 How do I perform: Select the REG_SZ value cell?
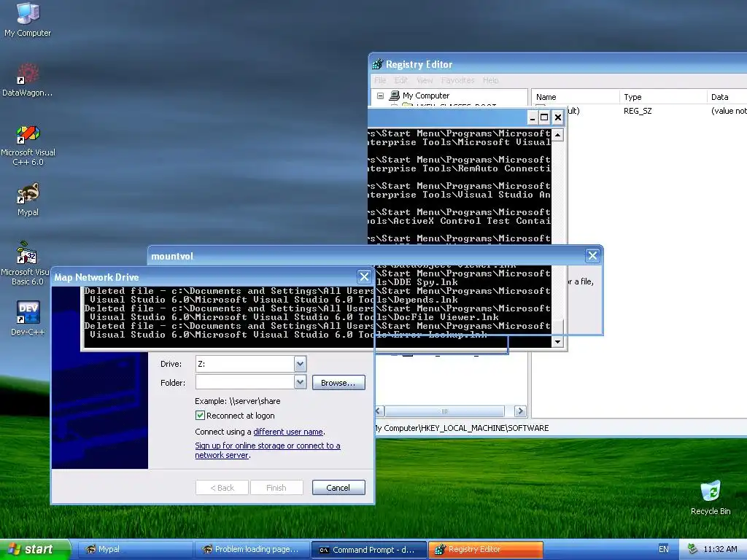pos(638,111)
